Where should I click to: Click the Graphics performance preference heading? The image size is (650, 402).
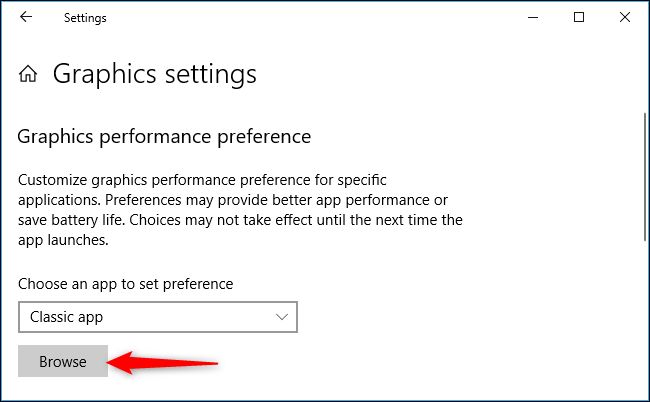pyautogui.click(x=164, y=137)
